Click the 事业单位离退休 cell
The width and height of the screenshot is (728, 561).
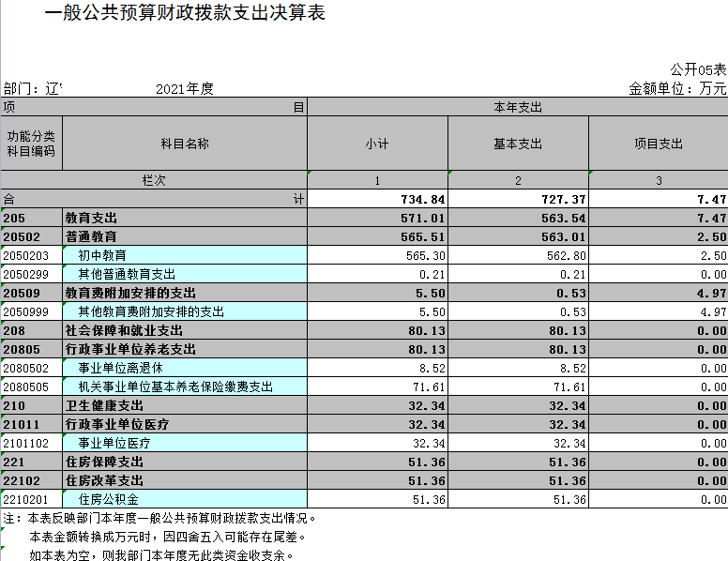[185, 368]
